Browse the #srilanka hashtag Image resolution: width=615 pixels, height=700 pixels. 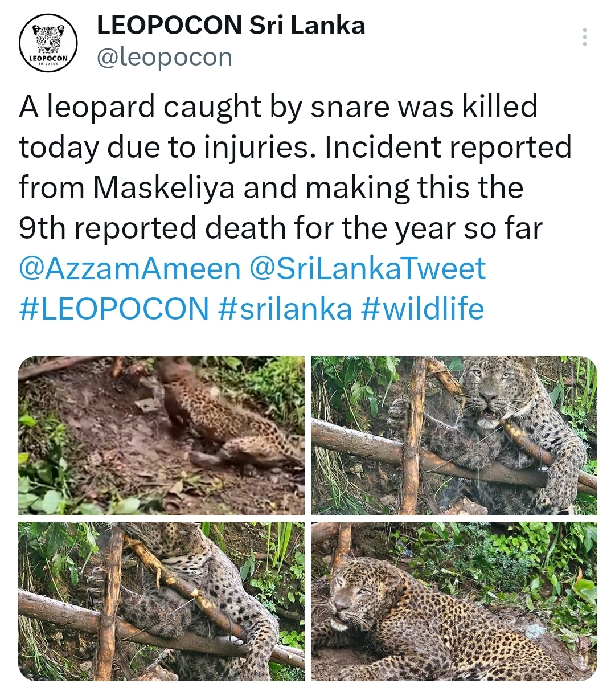[285, 309]
